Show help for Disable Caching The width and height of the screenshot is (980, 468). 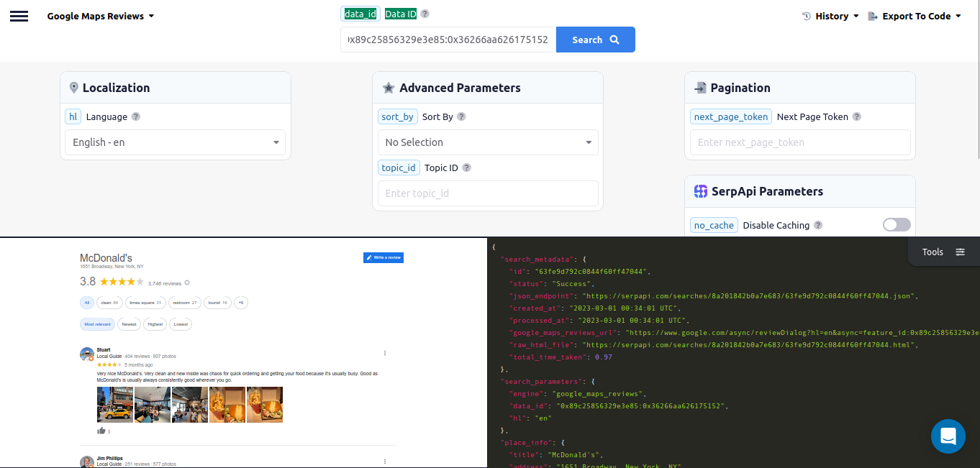[x=818, y=225]
